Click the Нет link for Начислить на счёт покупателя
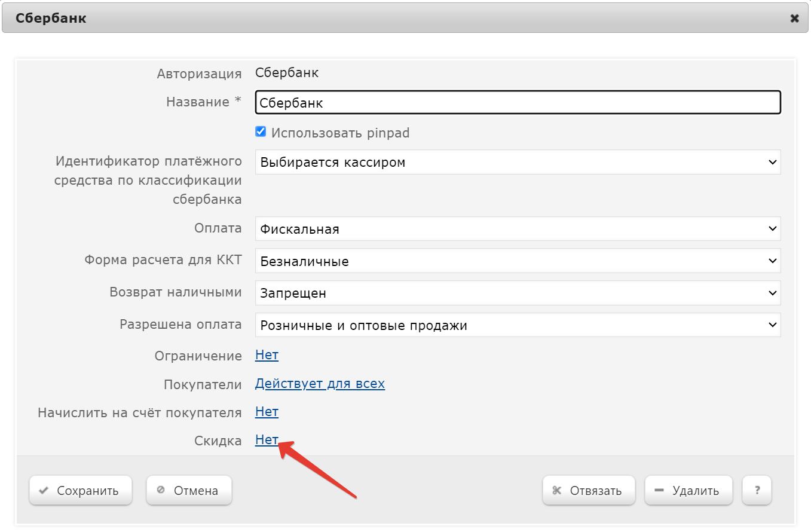The width and height of the screenshot is (811, 532). 267,412
